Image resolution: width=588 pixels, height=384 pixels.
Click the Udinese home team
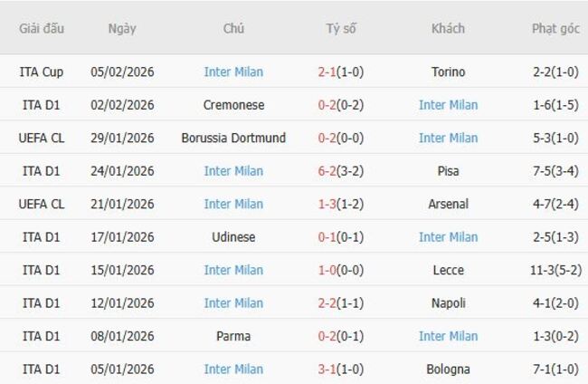coord(233,237)
